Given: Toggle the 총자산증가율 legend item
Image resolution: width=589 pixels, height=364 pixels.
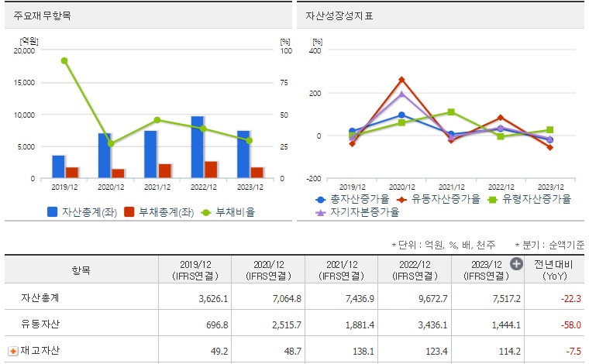Looking at the screenshot, I should tap(353, 199).
